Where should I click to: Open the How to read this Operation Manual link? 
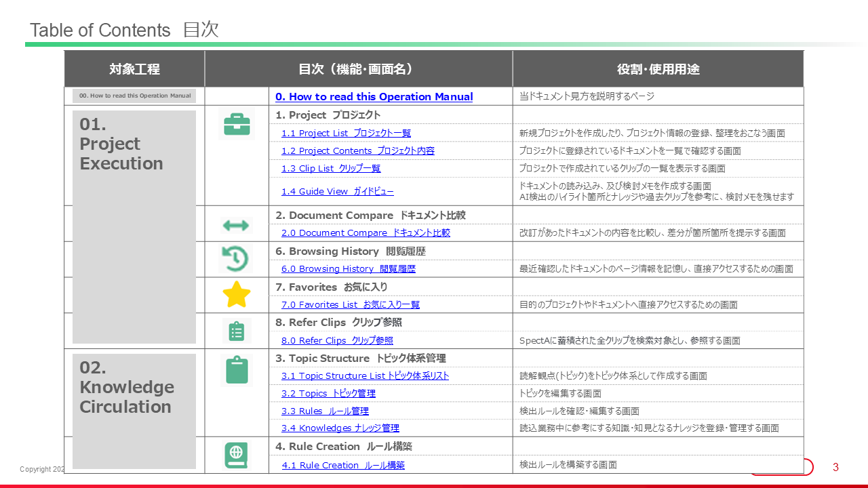(374, 97)
